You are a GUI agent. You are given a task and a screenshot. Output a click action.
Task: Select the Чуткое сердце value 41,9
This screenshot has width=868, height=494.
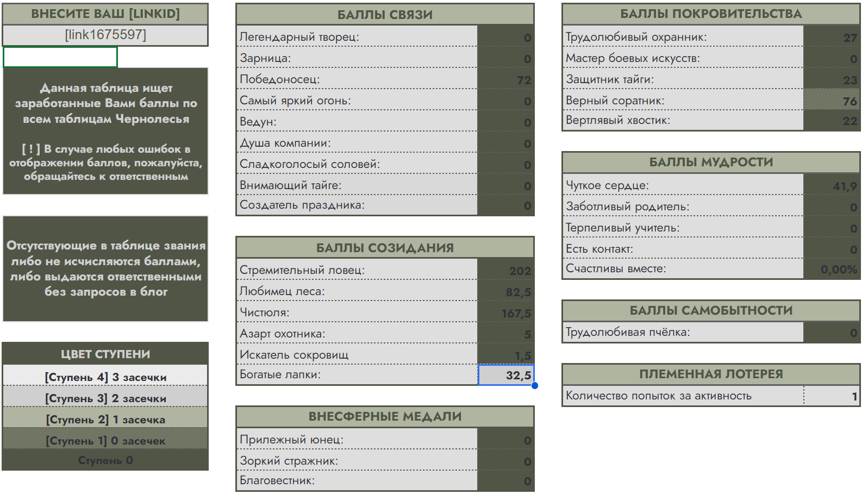coord(832,186)
